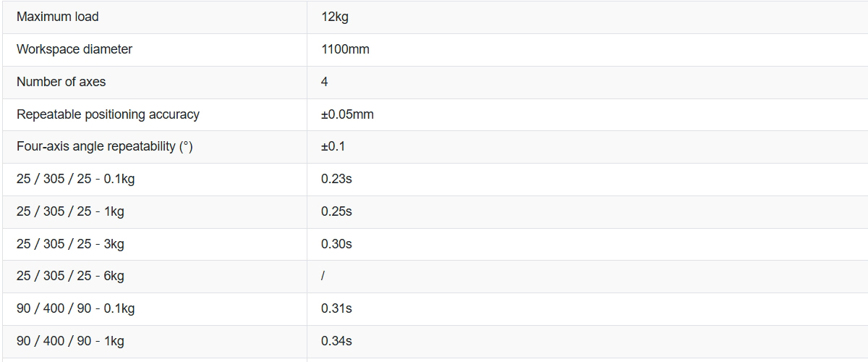Screen dimensions: 868x362
Task: Select the ±0.05mm accuracy value
Action: pos(347,114)
